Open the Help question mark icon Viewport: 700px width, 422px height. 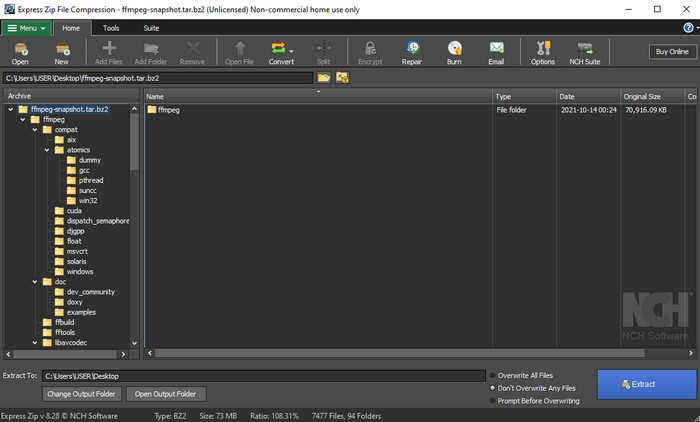pos(688,28)
